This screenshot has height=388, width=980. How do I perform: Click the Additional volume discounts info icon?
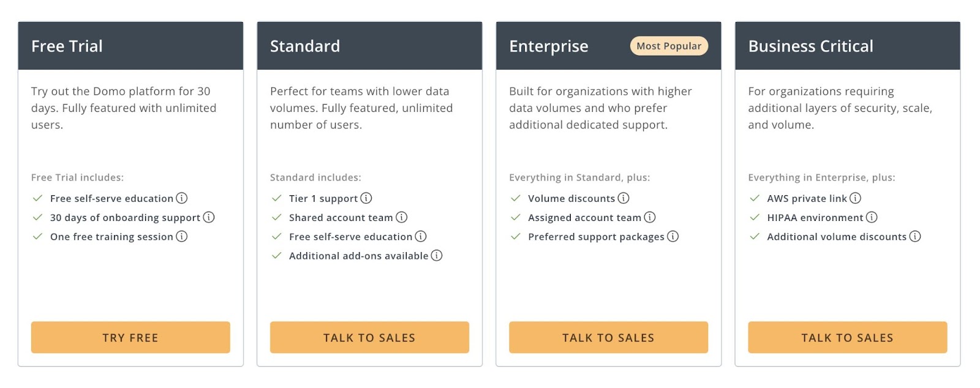click(916, 236)
